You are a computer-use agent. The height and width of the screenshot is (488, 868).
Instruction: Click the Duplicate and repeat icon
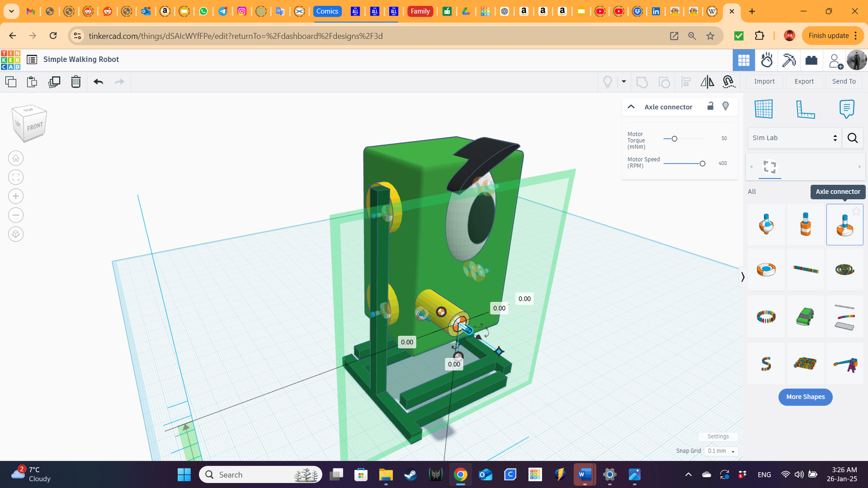pyautogui.click(x=54, y=81)
